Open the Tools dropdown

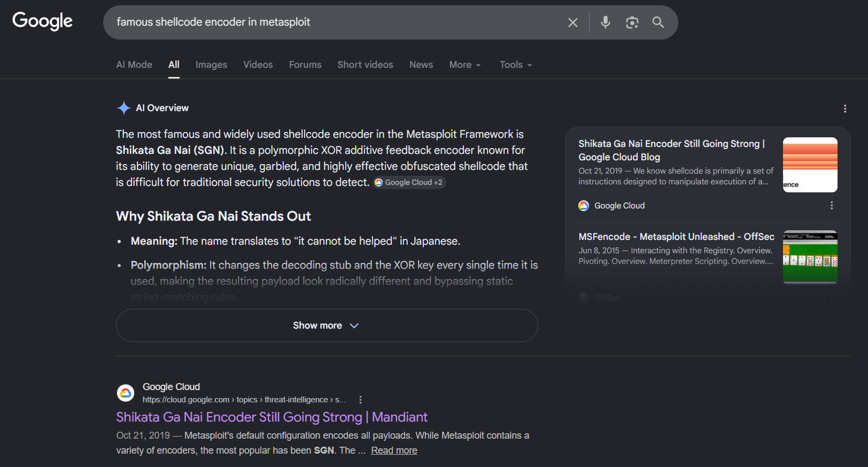click(516, 65)
